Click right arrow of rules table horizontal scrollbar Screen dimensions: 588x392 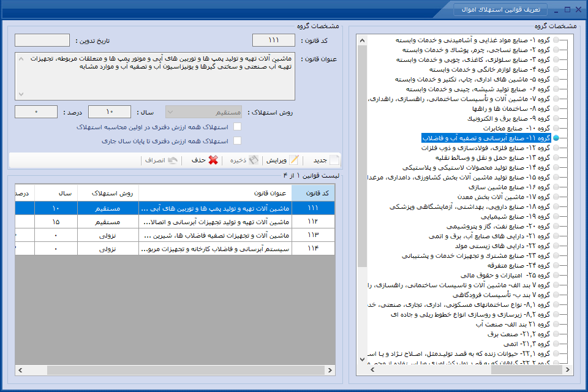[330, 370]
